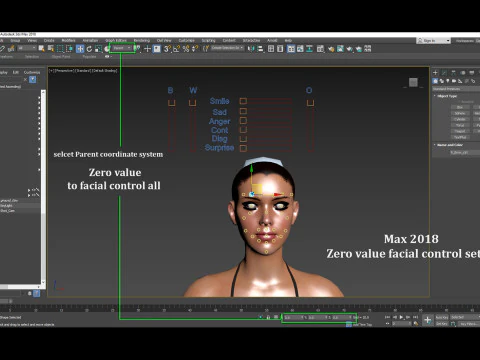Choose the Rectangular Selection Region tool
This screenshot has width=480, height=360.
(x=60, y=49)
